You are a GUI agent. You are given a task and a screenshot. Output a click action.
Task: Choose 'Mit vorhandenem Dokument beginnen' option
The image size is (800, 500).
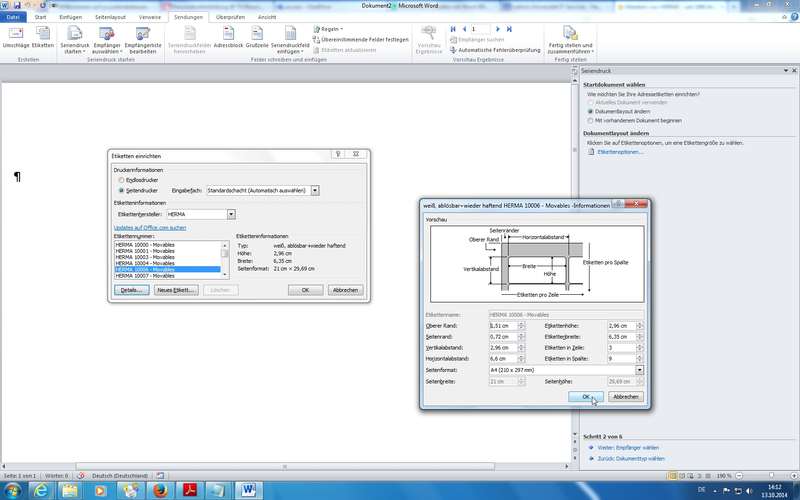590,120
